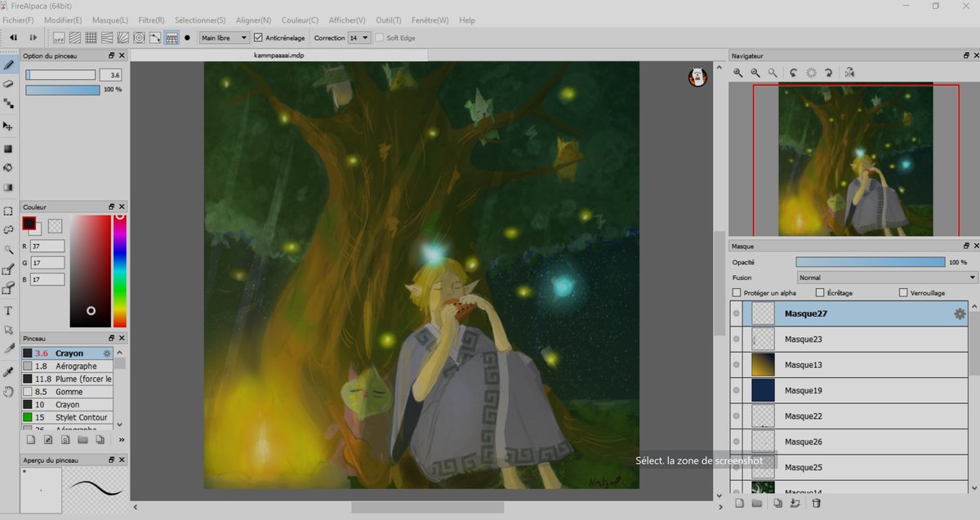This screenshot has height=520, width=980.
Task: Open settings gear for Masque27
Action: pyautogui.click(x=960, y=313)
